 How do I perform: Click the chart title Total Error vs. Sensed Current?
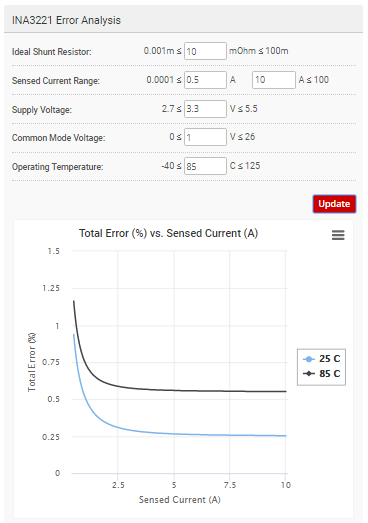pos(168,233)
